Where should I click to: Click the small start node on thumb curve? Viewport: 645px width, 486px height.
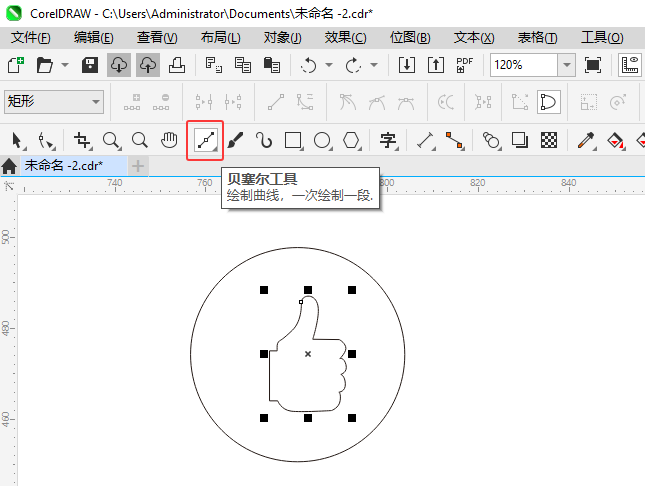[301, 302]
